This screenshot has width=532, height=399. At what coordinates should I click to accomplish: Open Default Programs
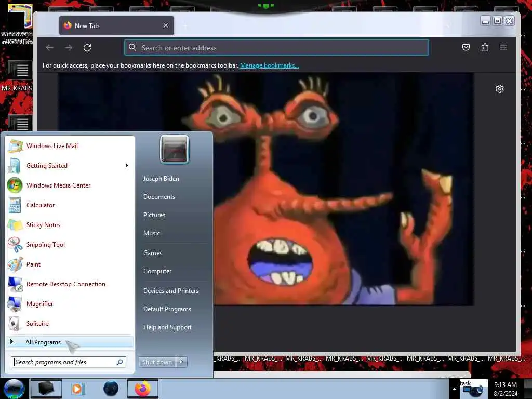pos(167,309)
